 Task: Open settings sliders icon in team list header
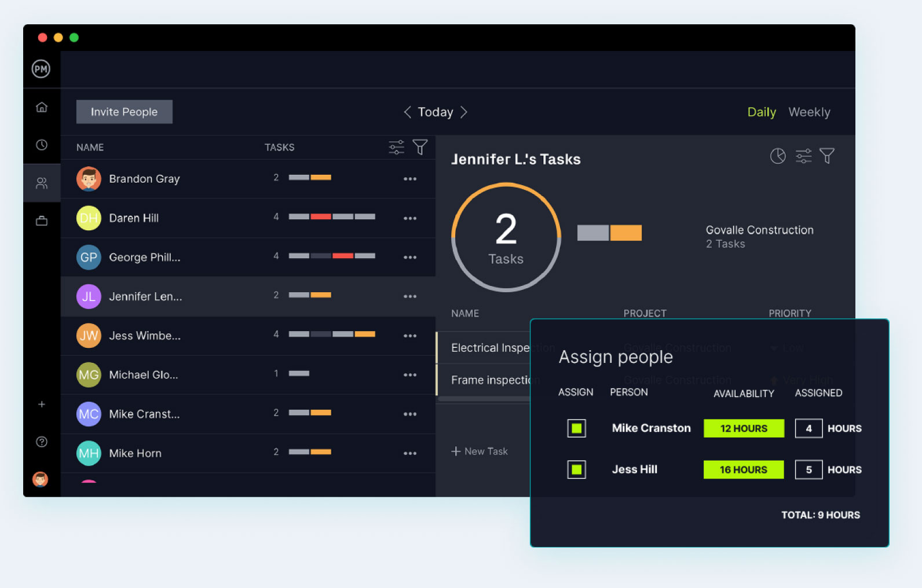point(396,147)
